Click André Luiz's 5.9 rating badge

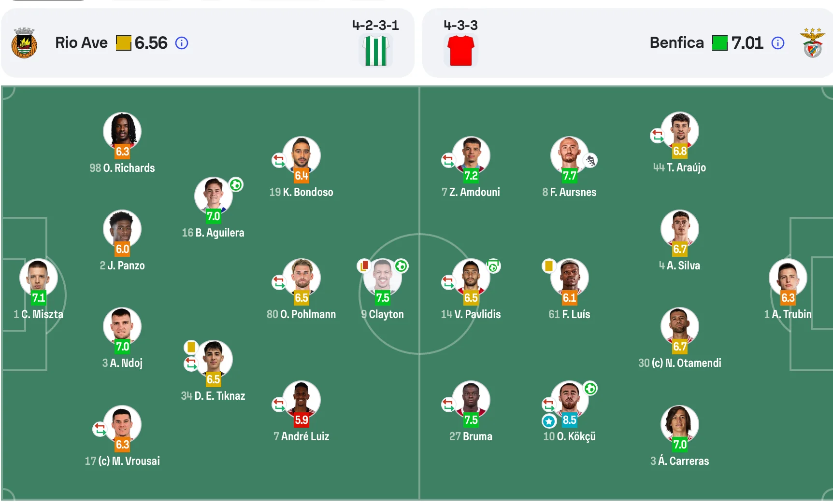click(302, 420)
